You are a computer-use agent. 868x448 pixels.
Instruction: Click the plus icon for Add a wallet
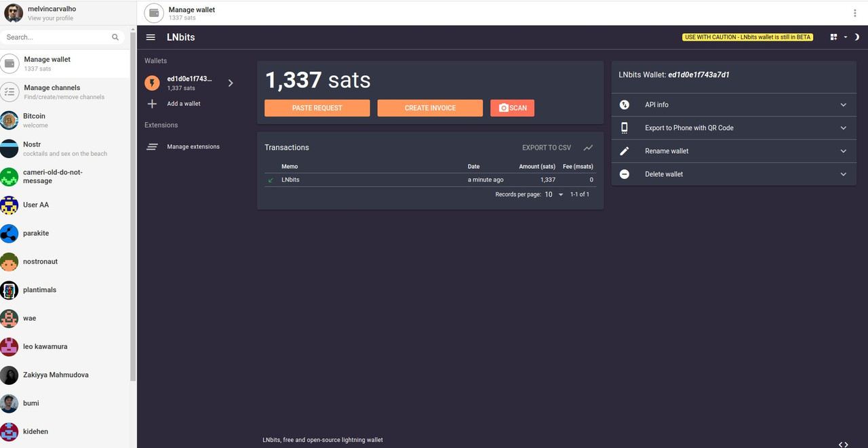[153, 104]
